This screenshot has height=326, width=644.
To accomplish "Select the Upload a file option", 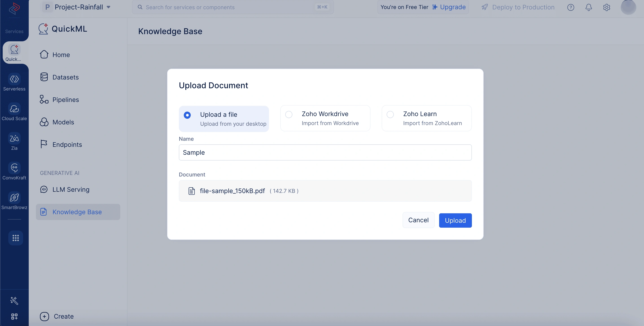I will (x=224, y=119).
